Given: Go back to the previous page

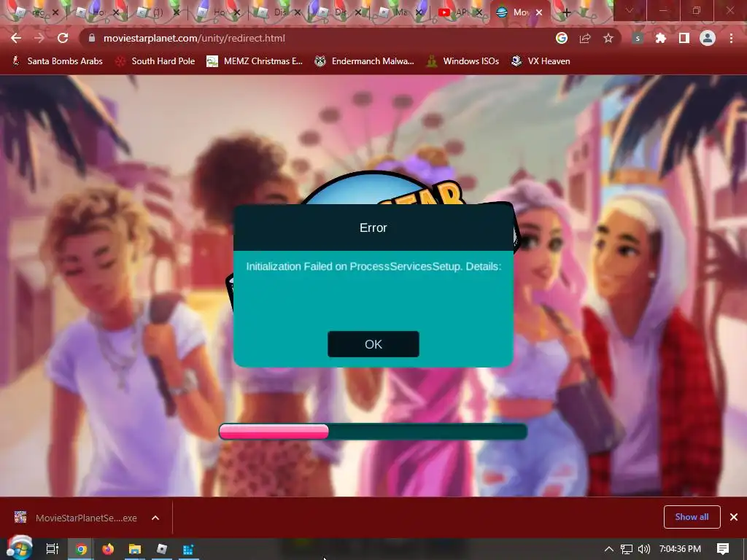Looking at the screenshot, I should [16, 38].
